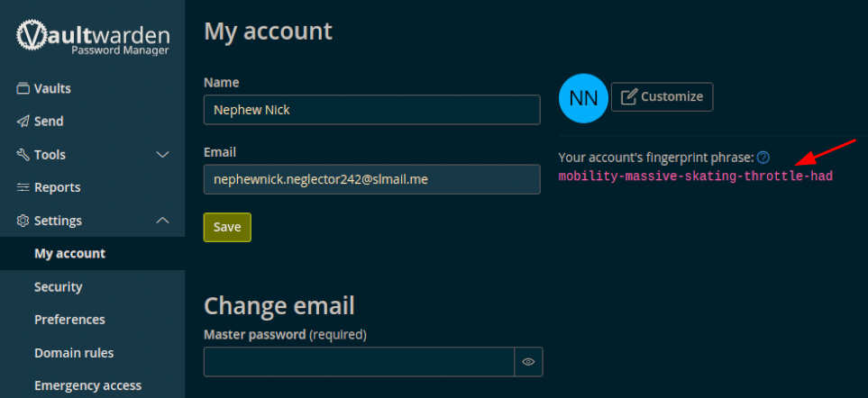This screenshot has height=398, width=868.
Task: Click the Vaultwarden logo
Action: tap(93, 38)
